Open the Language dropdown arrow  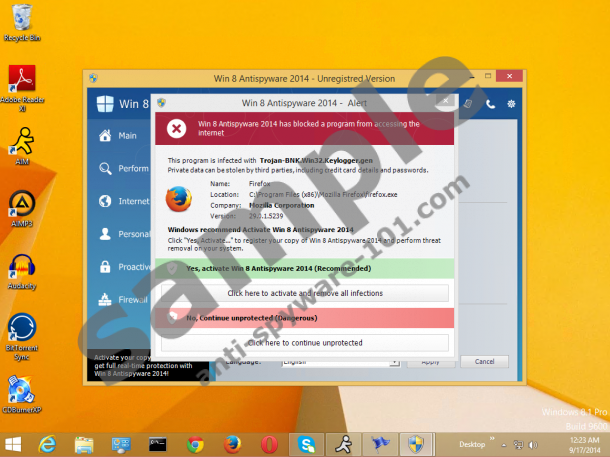point(394,363)
